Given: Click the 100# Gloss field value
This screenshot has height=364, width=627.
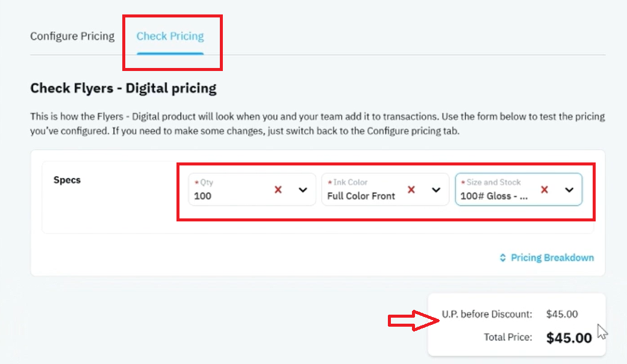Looking at the screenshot, I should [x=494, y=196].
